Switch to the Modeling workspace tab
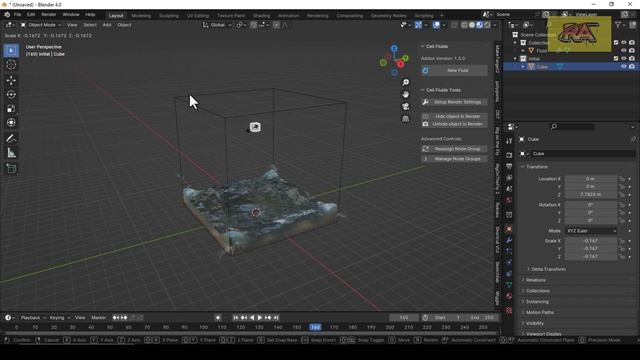The width and height of the screenshot is (640, 360). coord(141,16)
